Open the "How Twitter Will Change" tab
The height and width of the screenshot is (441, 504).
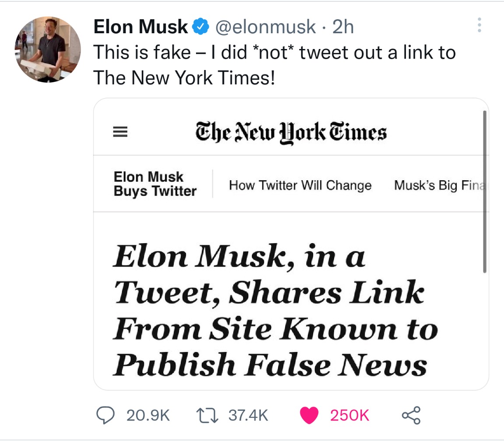pos(300,185)
